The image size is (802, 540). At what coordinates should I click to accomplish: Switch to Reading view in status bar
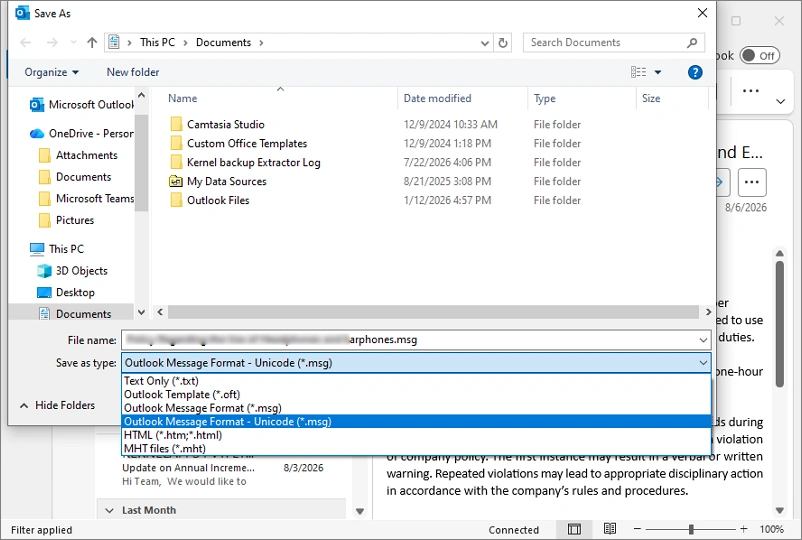click(610, 529)
